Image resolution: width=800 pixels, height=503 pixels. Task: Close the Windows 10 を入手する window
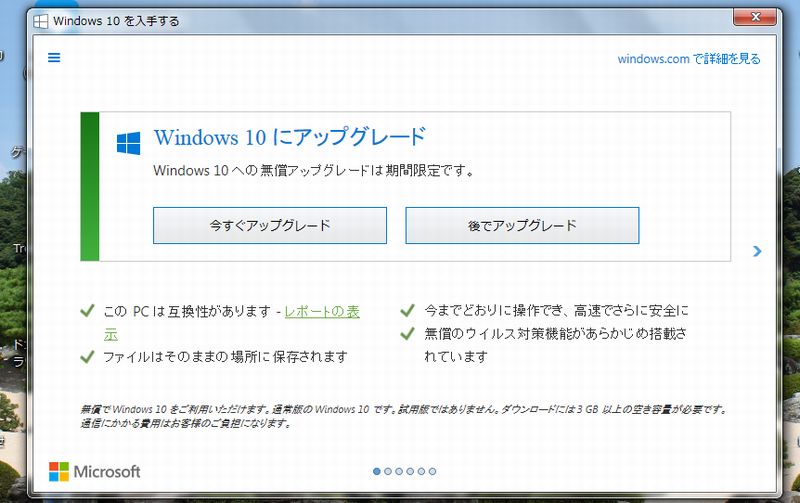[x=758, y=16]
